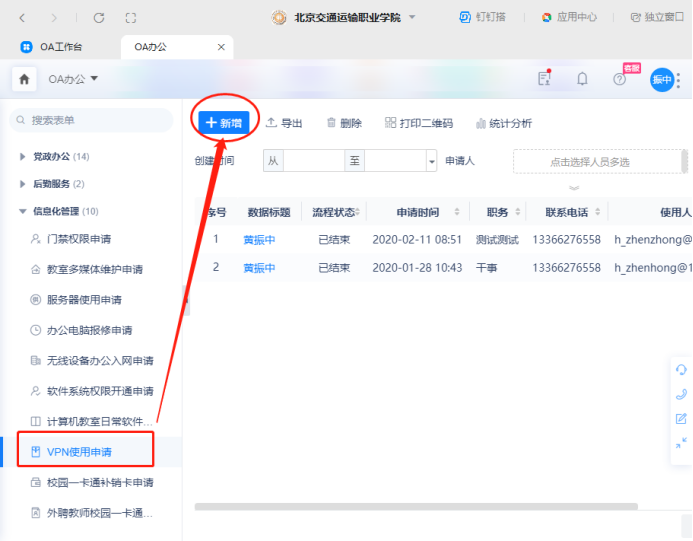
Task: Click the customer service headset icon
Action: click(x=681, y=370)
